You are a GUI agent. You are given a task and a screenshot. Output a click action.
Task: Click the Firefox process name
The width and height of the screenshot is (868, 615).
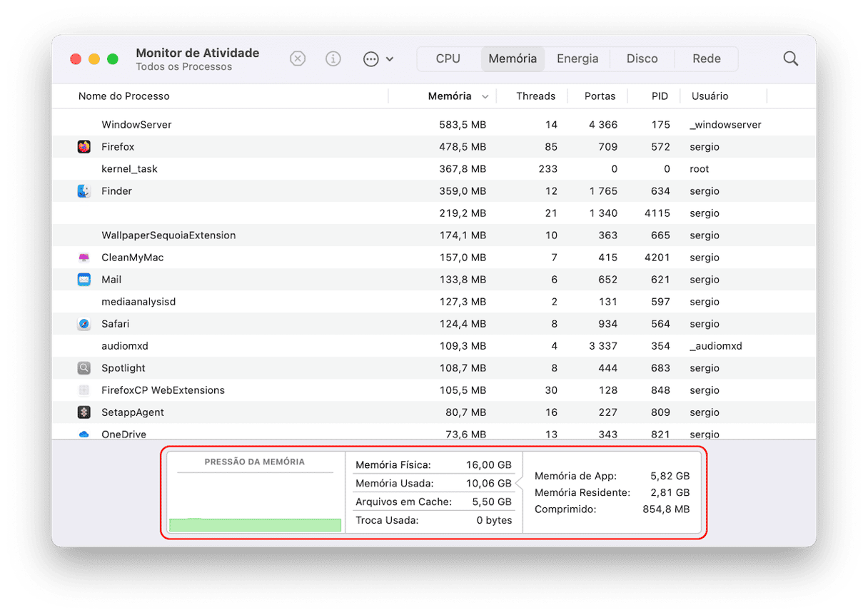pyautogui.click(x=118, y=147)
